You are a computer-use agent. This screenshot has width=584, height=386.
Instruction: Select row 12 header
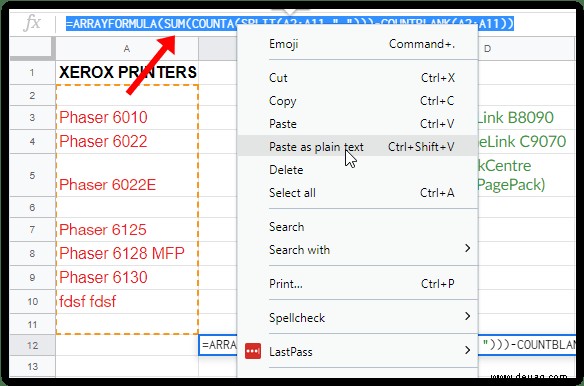tap(33, 345)
